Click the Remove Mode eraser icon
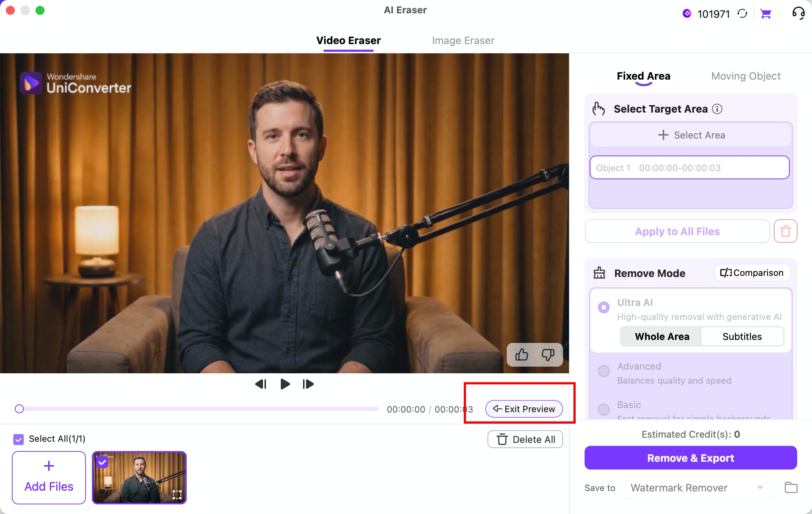 coord(599,273)
